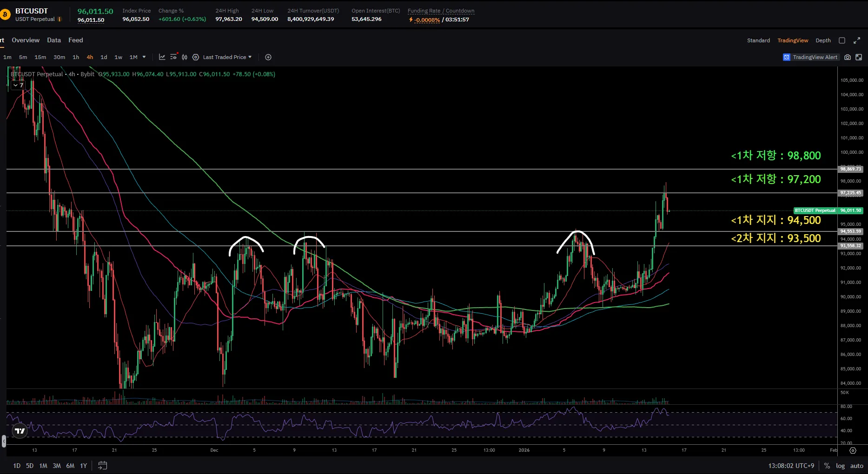Image resolution: width=868 pixels, height=474 pixels.
Task: Toggle percentage scale mode
Action: coord(827,466)
